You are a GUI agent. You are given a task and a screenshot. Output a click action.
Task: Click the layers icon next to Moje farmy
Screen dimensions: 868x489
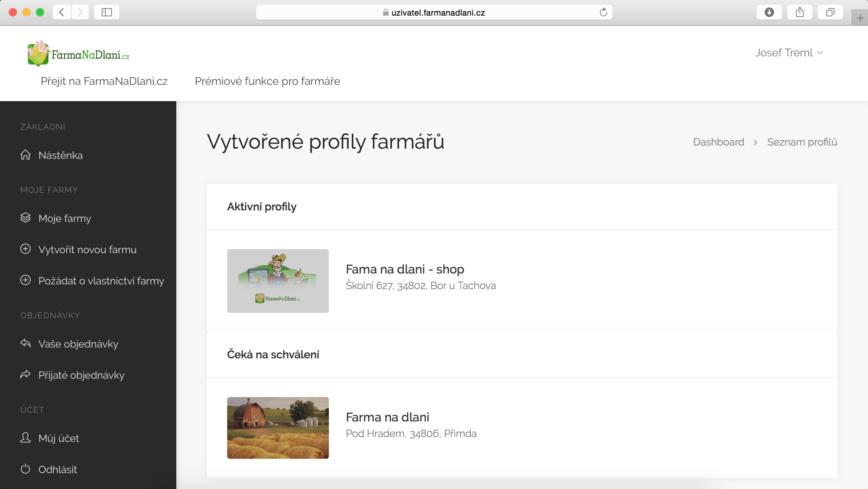(x=25, y=218)
